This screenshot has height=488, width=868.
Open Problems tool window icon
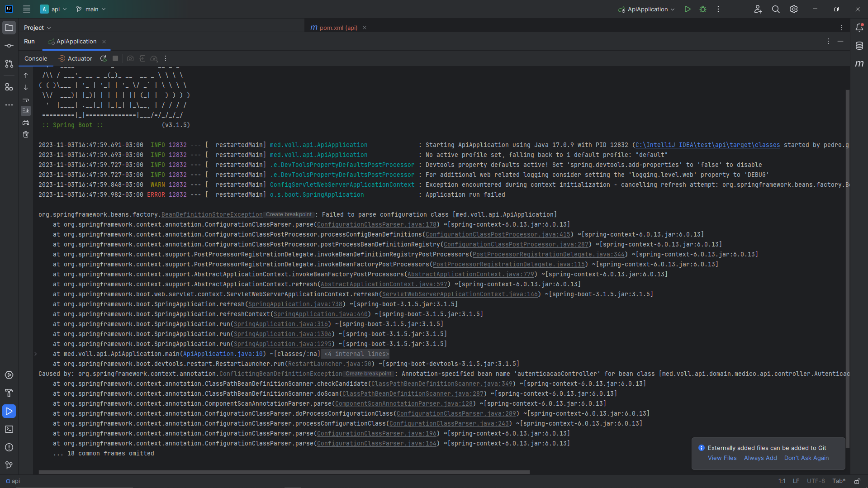click(9, 447)
